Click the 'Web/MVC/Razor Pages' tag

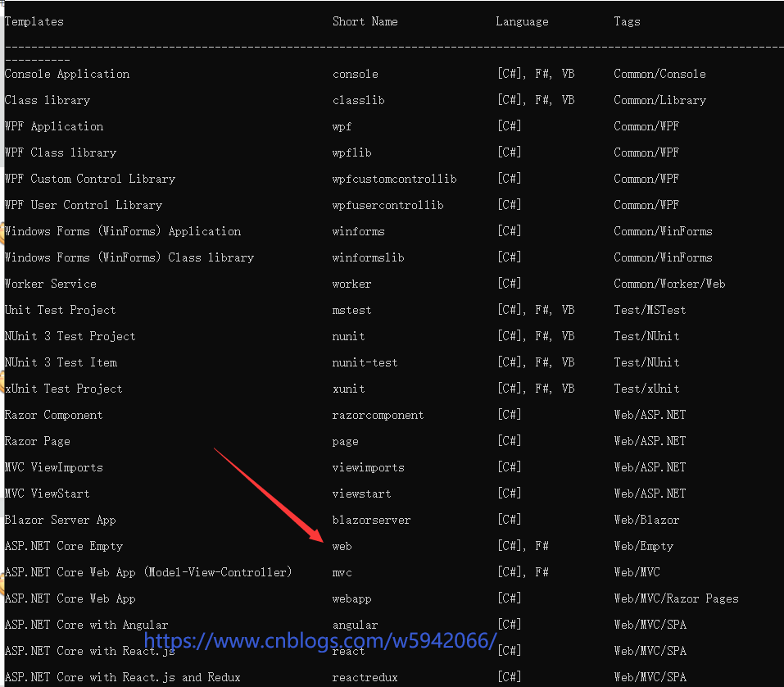click(x=676, y=598)
